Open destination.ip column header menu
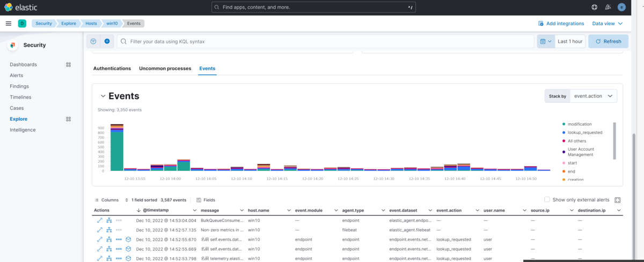 pyautogui.click(x=619, y=211)
